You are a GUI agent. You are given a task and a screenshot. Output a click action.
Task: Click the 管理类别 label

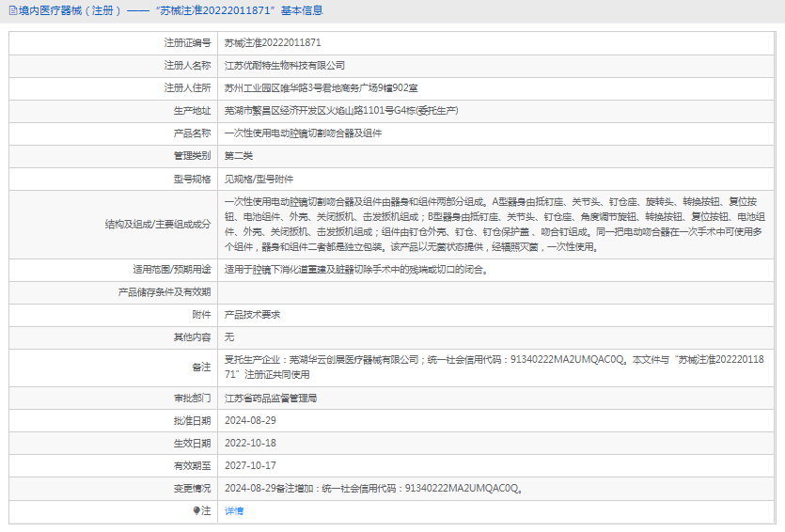tap(192, 156)
